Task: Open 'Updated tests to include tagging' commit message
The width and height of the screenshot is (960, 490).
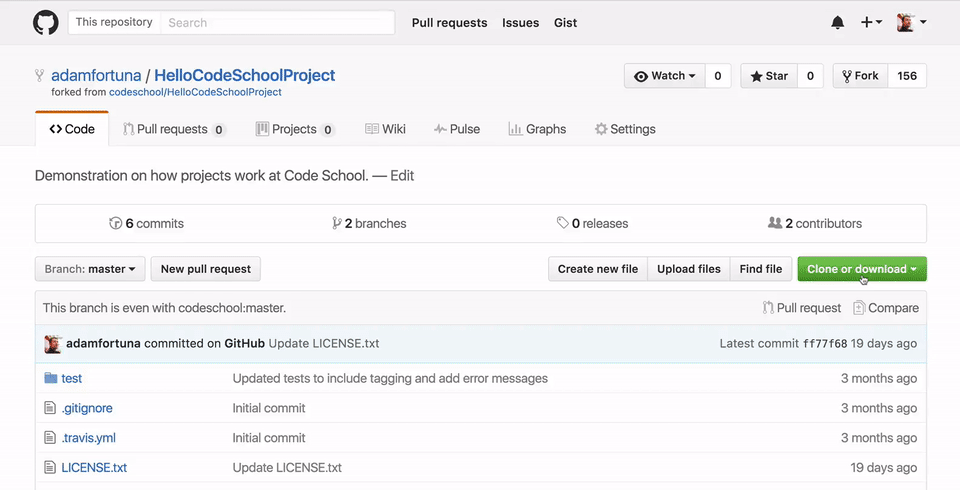Action: click(x=390, y=379)
